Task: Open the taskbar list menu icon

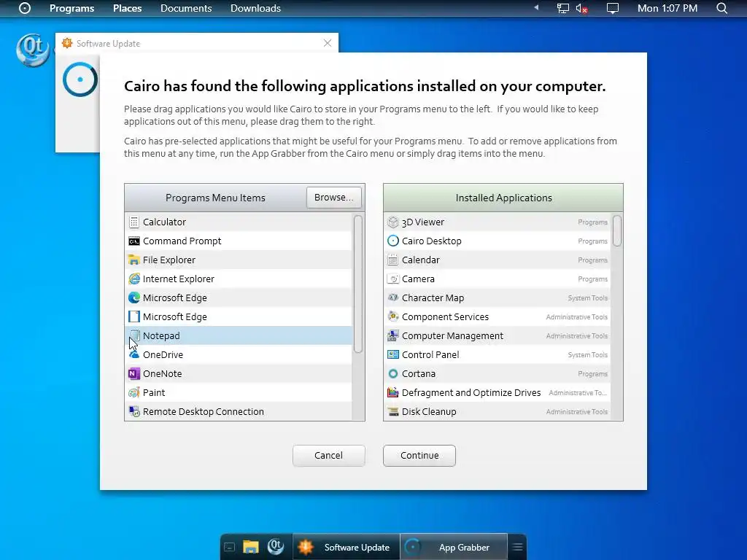Action: pos(517,547)
